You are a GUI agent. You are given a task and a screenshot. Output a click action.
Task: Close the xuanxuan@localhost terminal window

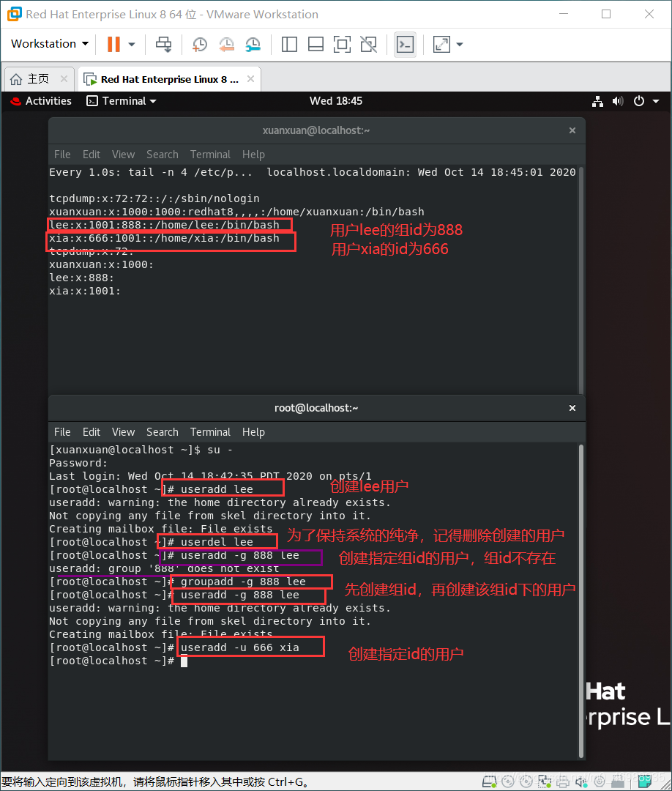572,130
